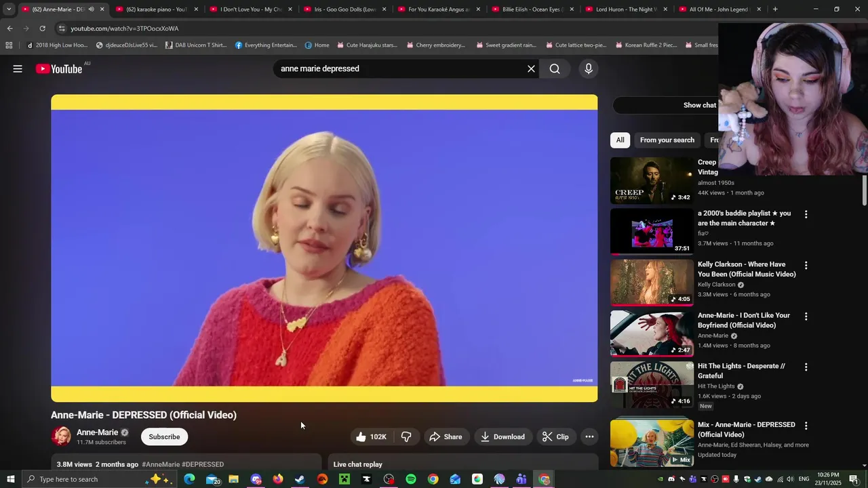Open options for Kelly Clarkson video
Image resolution: width=868 pixels, height=488 pixels.
tap(806, 265)
